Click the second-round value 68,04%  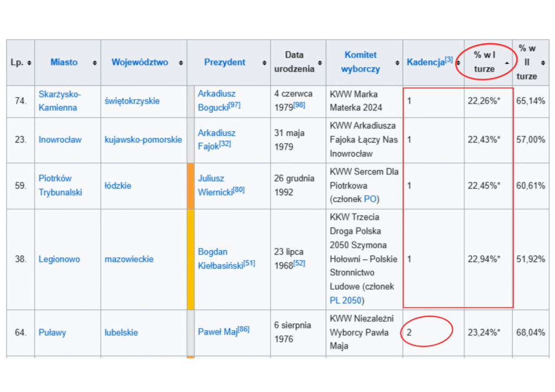tap(531, 332)
